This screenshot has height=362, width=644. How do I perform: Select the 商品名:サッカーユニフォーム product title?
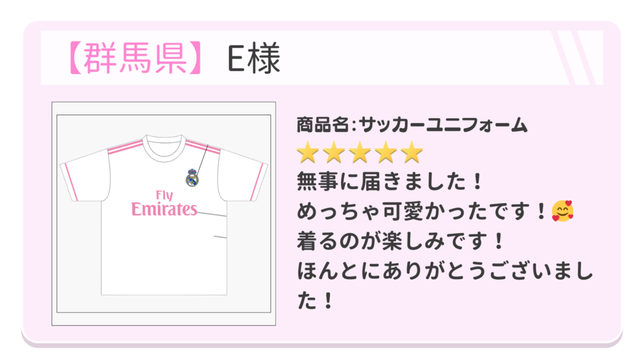pyautogui.click(x=412, y=125)
